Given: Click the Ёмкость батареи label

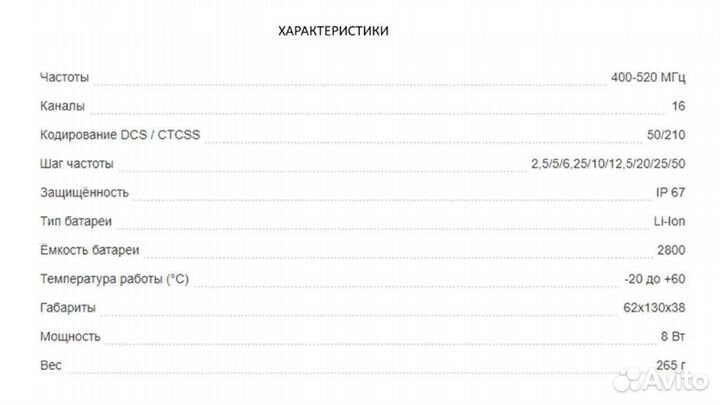Looking at the screenshot, I should (89, 250).
